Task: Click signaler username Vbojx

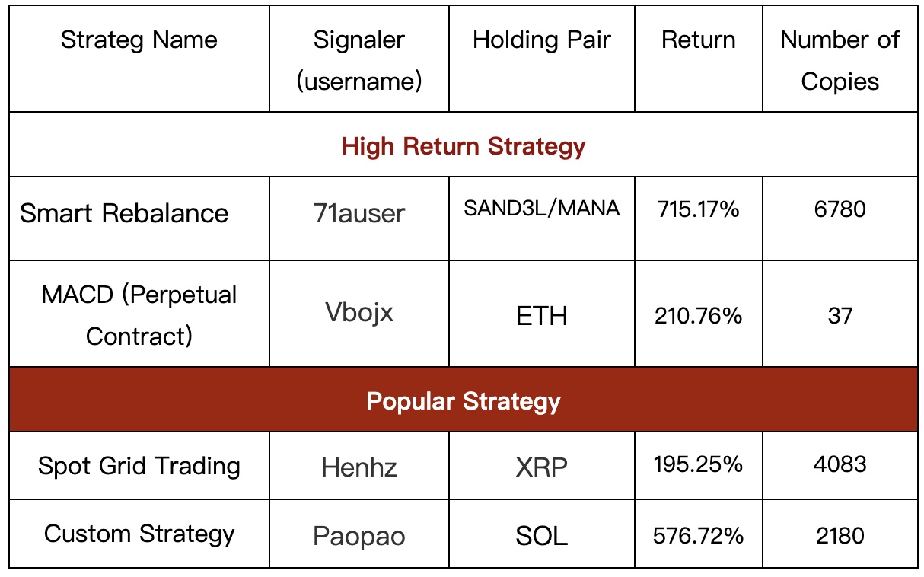Action: coord(358,313)
